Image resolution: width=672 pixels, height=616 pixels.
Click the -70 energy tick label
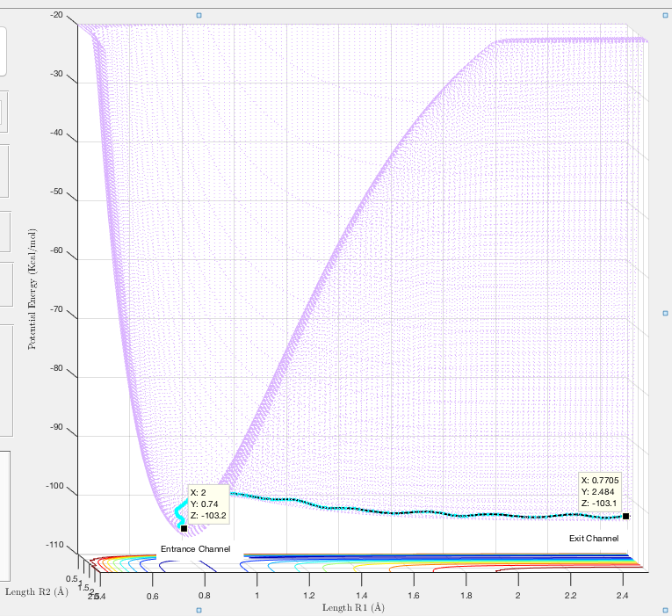tap(56, 309)
